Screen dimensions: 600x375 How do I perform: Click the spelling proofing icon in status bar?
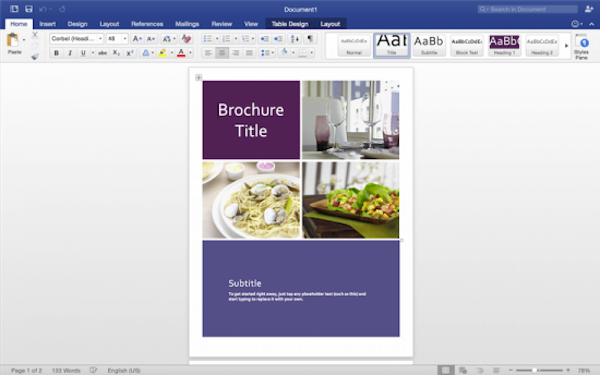[x=93, y=370]
